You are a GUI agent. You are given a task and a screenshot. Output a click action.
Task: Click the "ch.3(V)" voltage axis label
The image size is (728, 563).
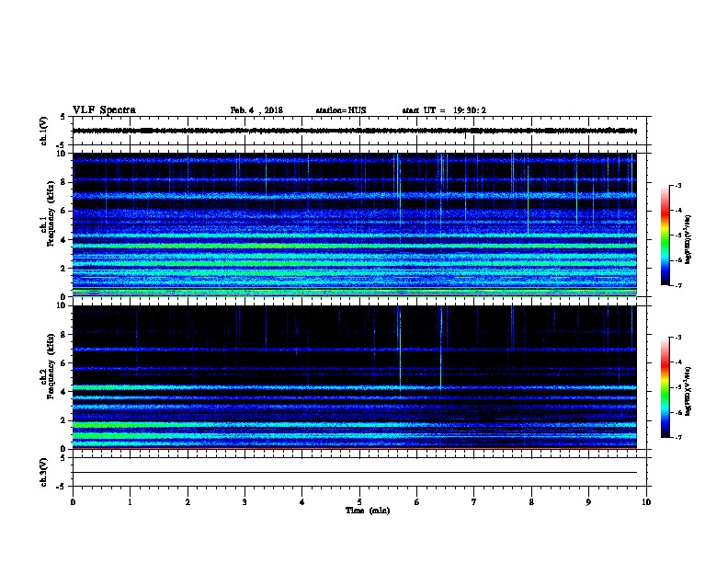coord(43,472)
